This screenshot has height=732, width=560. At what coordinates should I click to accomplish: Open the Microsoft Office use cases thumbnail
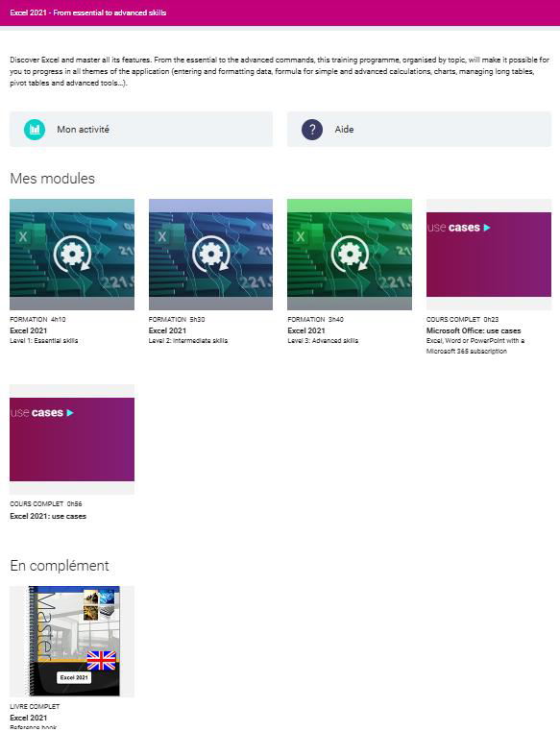[489, 255]
